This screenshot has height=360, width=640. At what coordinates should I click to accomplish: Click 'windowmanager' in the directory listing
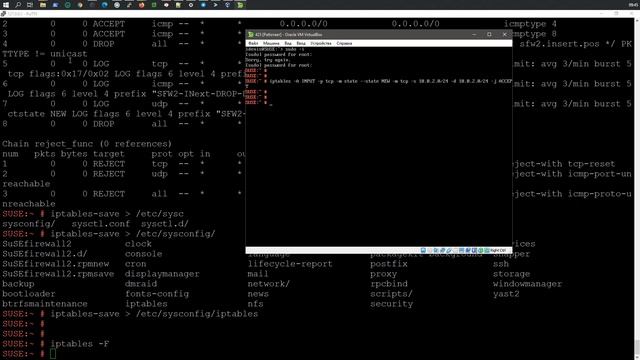[527, 284]
